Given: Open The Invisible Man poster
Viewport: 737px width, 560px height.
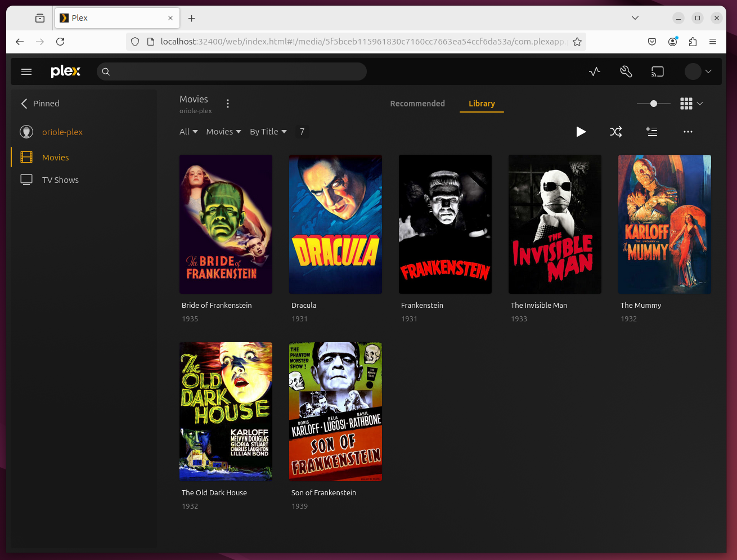Looking at the screenshot, I should click(x=555, y=224).
